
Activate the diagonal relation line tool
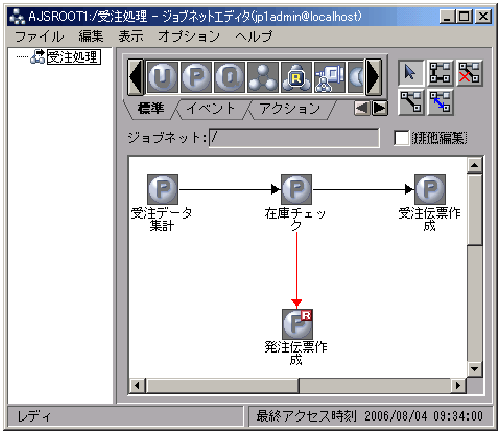click(411, 102)
